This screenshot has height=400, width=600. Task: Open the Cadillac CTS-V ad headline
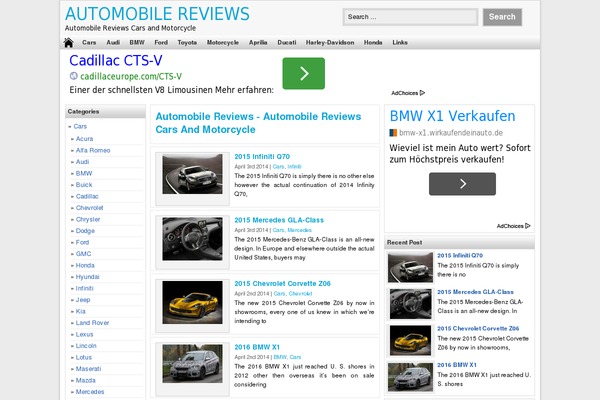click(x=116, y=60)
